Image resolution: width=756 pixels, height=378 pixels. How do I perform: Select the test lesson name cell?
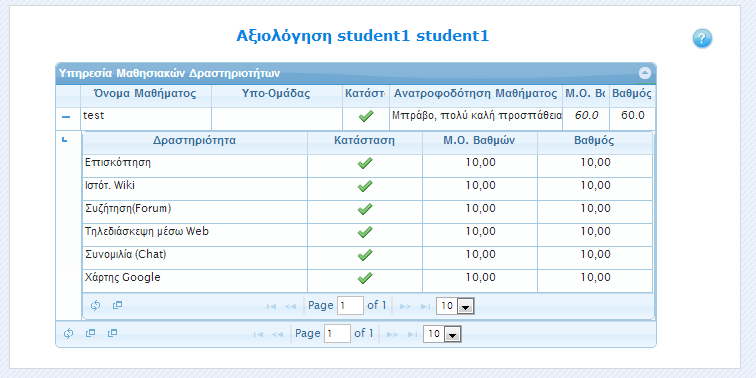146,119
